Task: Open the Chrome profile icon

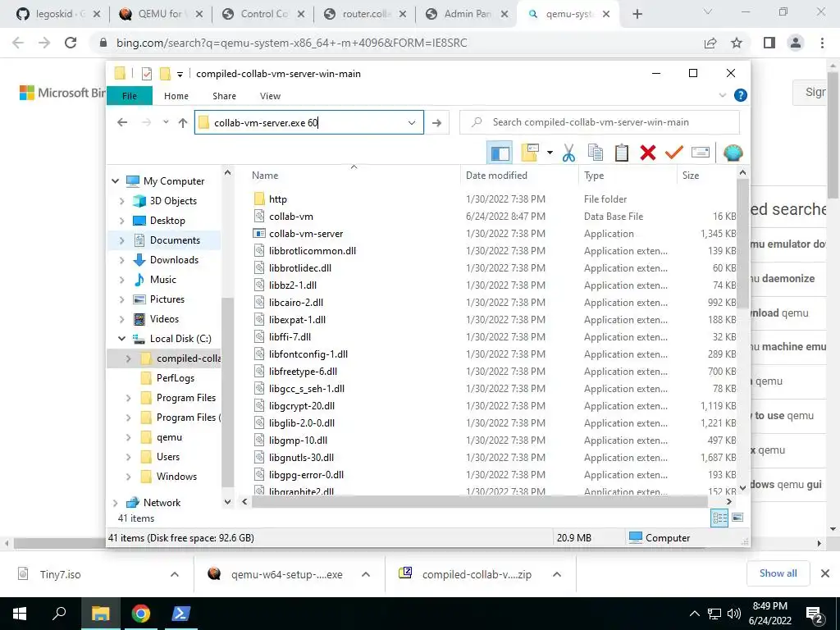Action: coord(796,43)
